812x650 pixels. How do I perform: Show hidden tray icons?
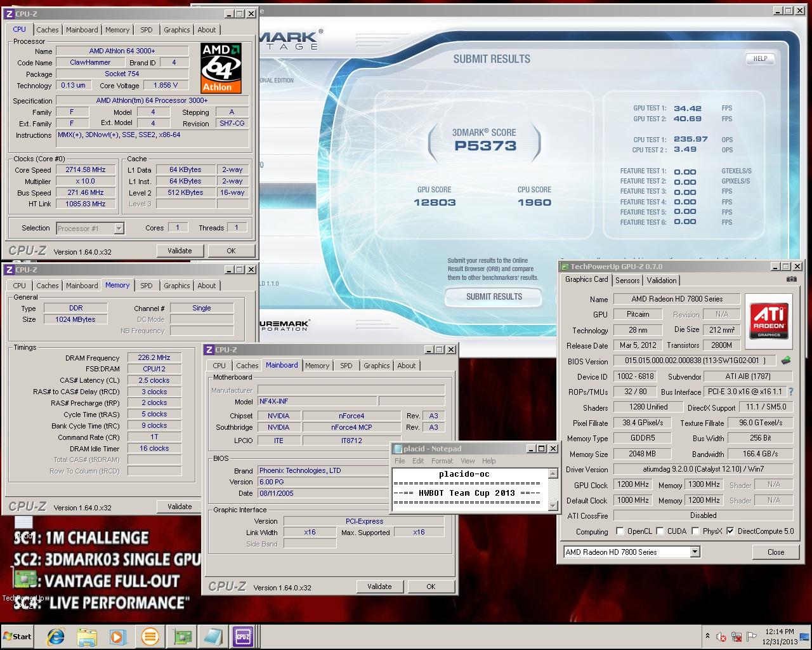pos(707,636)
